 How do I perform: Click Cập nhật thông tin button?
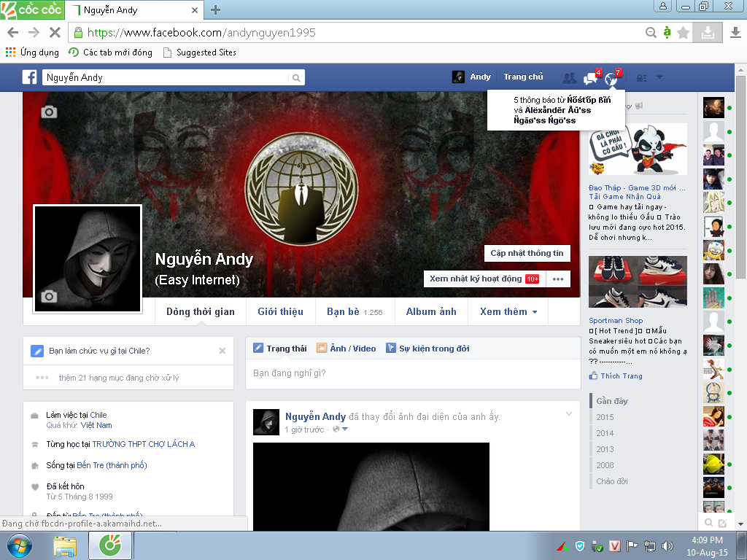527,253
